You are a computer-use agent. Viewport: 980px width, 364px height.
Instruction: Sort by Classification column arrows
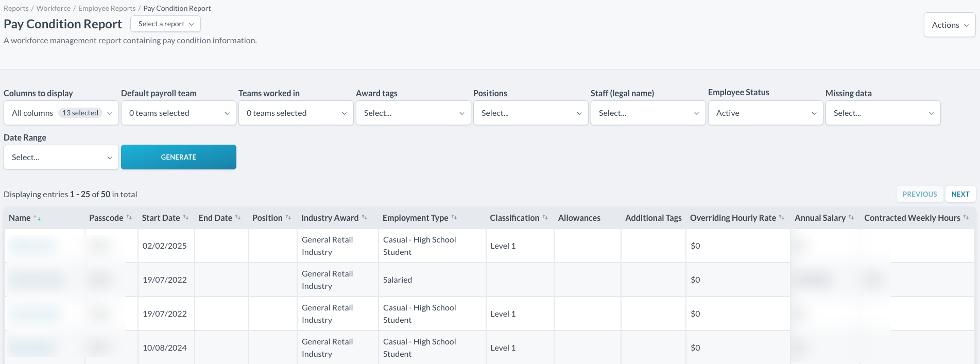[545, 218]
